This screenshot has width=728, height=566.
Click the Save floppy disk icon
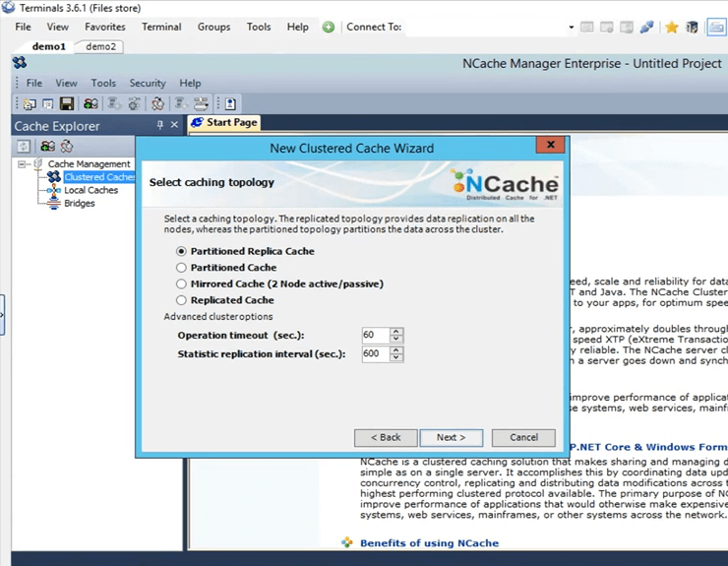pyautogui.click(x=67, y=103)
